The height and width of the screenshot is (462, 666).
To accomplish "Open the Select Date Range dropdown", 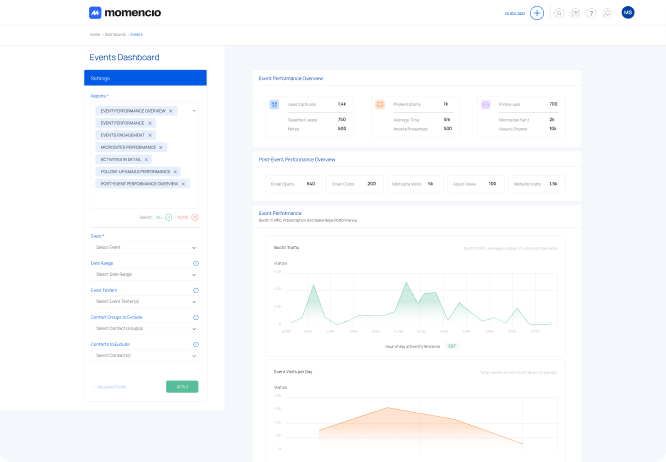I will (145, 274).
